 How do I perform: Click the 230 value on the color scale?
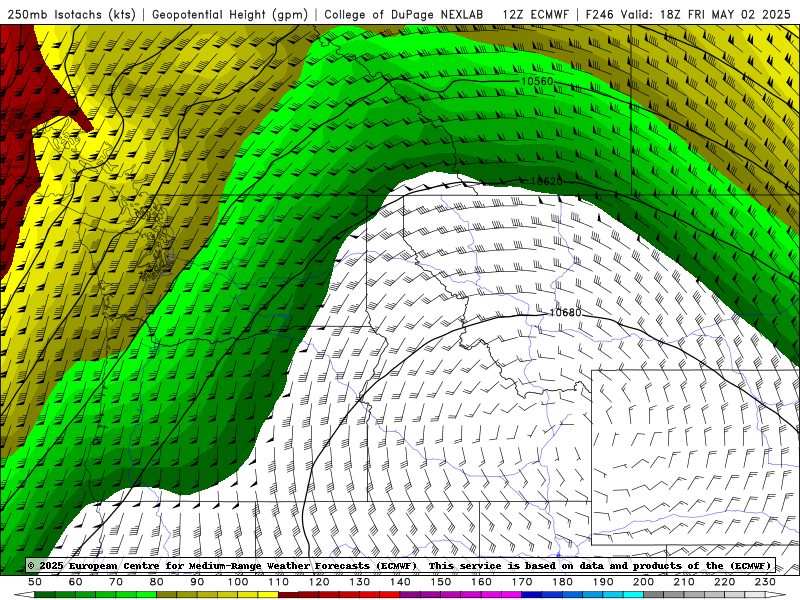click(765, 582)
